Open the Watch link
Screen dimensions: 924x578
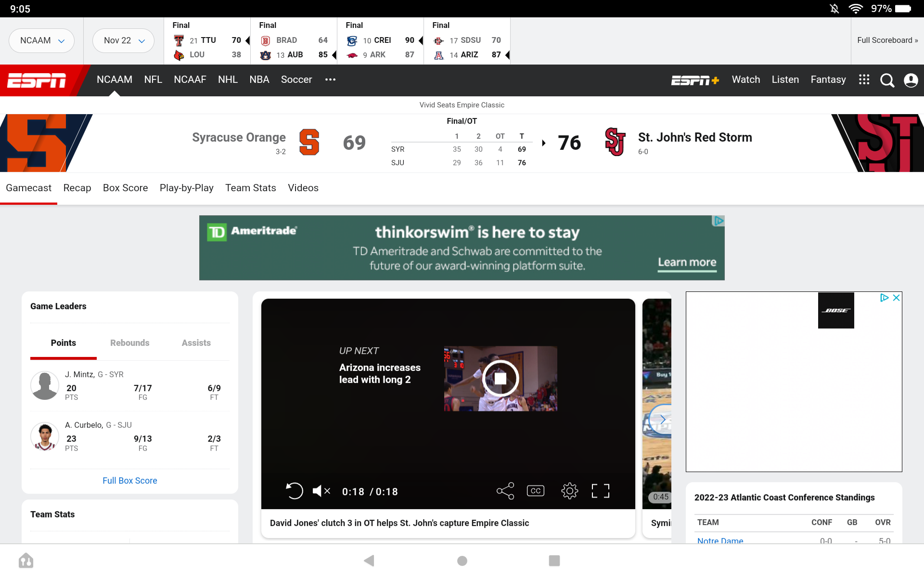click(746, 79)
